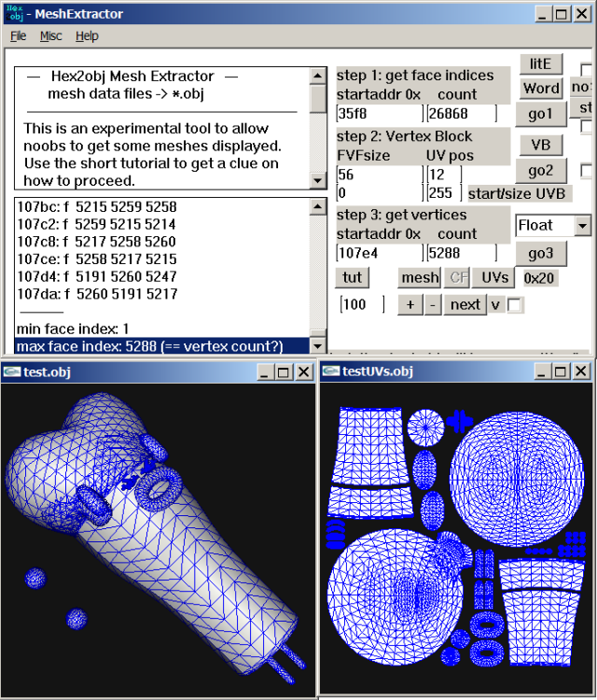Close the testUVs.obj viewer window
The width and height of the screenshot is (597, 700).
[581, 371]
